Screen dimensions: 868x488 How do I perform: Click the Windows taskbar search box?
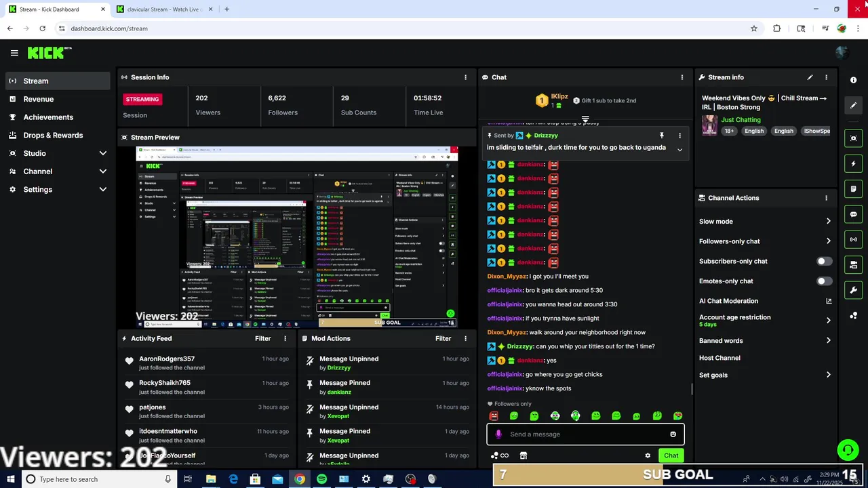pyautogui.click(x=98, y=479)
